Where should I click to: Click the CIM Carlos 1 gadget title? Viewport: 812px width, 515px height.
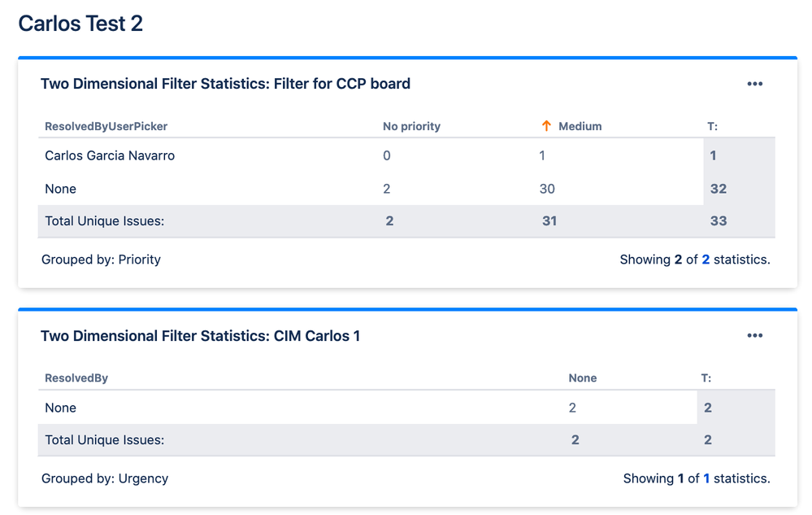[200, 336]
